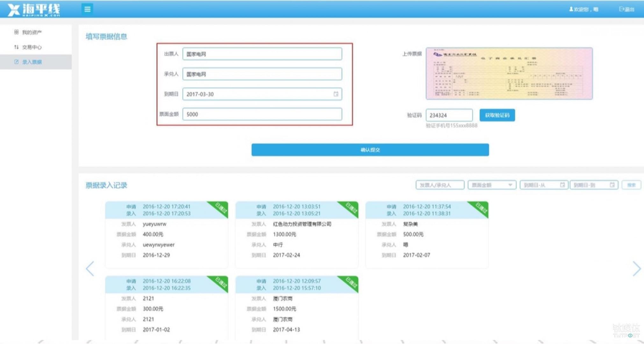This screenshot has width=644, height=344.
Task: Toggle the hamburger sidebar menu icon
Action: point(87,9)
